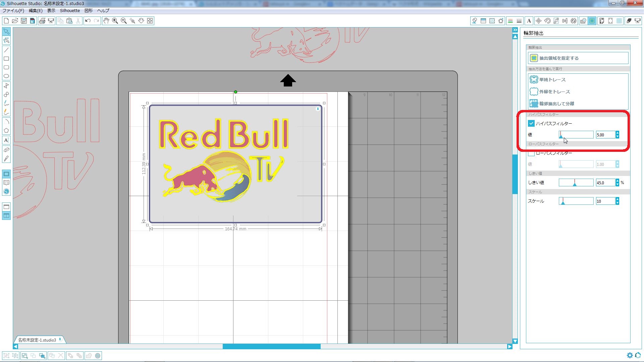Activate the pan hand tool
Screen dimensions: 644x362
click(x=106, y=21)
